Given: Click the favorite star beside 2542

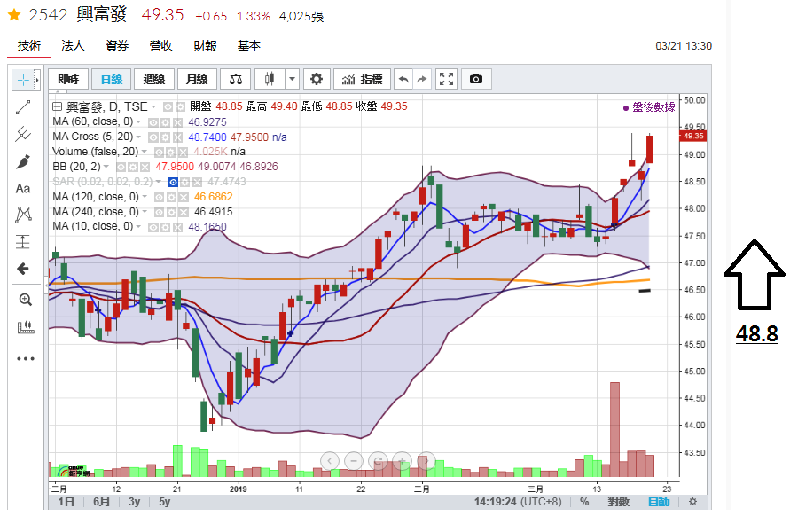Looking at the screenshot, I should point(14,15).
